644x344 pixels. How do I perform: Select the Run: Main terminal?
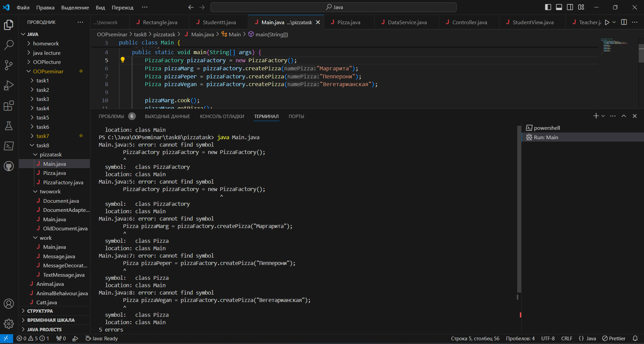(582, 137)
